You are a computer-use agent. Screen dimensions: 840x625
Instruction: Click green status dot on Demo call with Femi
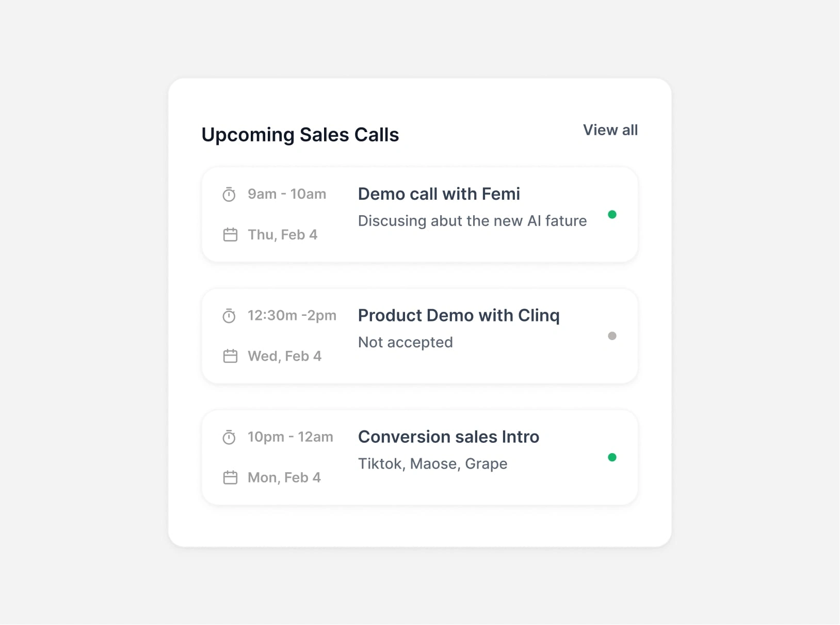[x=612, y=215]
